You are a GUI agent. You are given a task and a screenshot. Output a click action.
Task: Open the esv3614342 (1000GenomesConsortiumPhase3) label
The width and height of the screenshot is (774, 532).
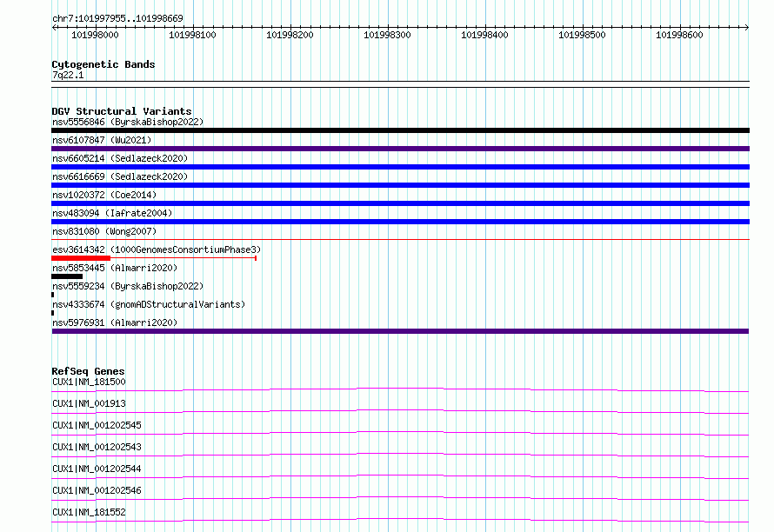[157, 249]
